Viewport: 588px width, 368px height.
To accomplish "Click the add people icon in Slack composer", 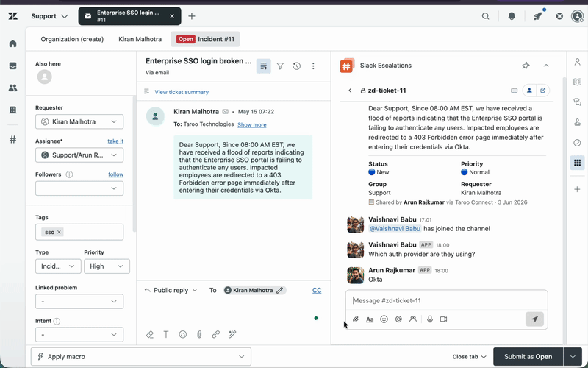I will [x=413, y=319].
